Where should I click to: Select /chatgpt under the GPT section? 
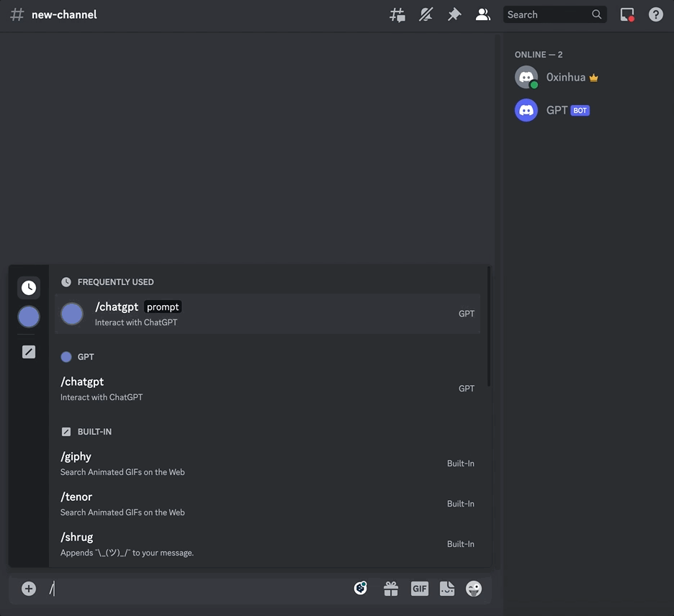coord(267,389)
